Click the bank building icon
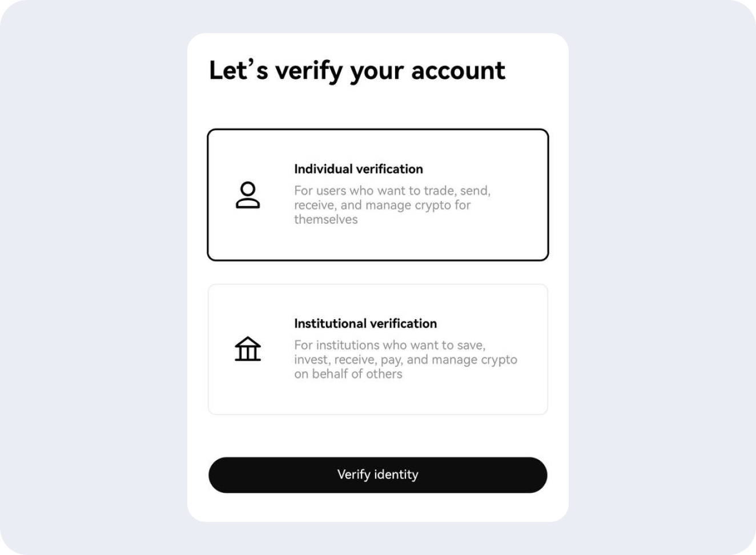 tap(248, 349)
